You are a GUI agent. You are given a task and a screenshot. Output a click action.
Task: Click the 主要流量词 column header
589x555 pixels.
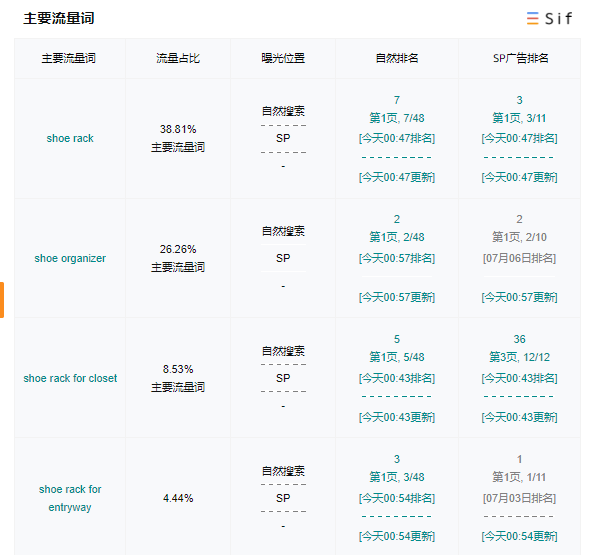(x=69, y=58)
